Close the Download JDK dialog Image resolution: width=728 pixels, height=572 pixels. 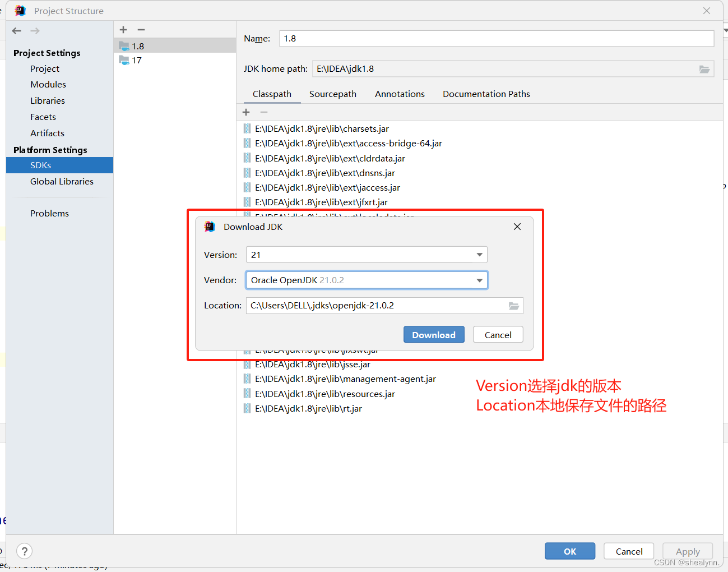[x=517, y=227]
